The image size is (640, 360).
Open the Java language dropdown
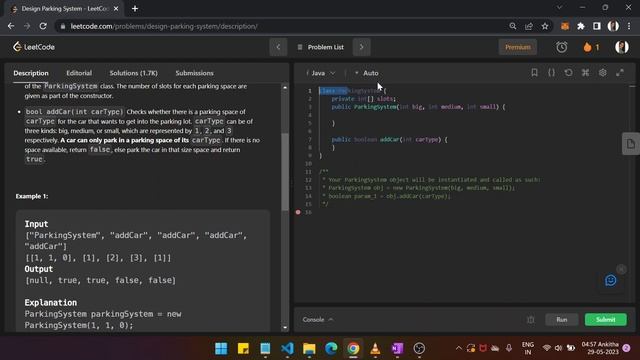pos(321,73)
